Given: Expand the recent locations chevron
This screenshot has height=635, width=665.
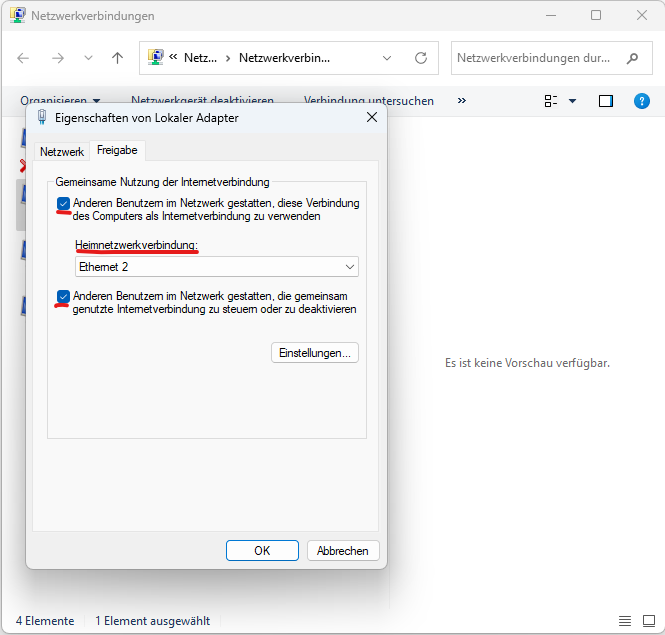Looking at the screenshot, I should click(x=88, y=58).
